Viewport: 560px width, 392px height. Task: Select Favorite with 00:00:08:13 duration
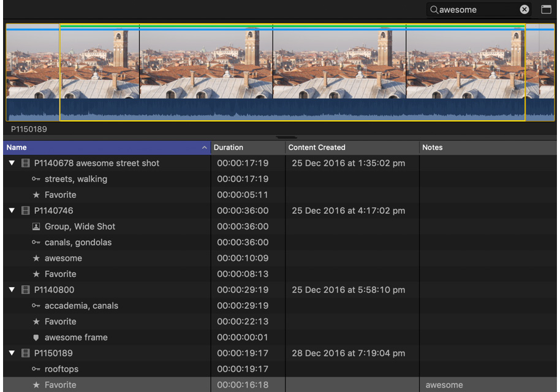tap(280, 274)
